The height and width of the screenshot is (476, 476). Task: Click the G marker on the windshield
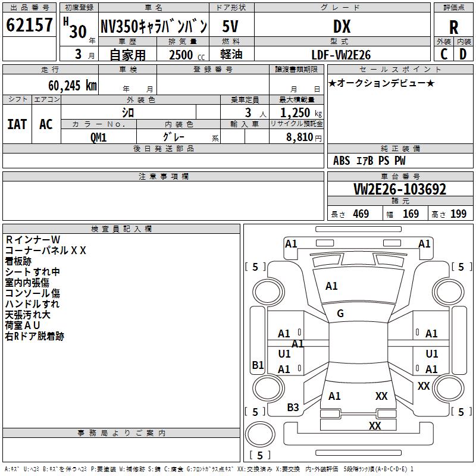[x=340, y=314]
